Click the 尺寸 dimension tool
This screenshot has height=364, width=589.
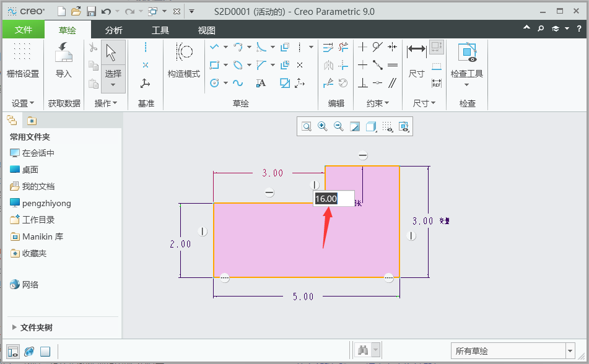point(417,60)
